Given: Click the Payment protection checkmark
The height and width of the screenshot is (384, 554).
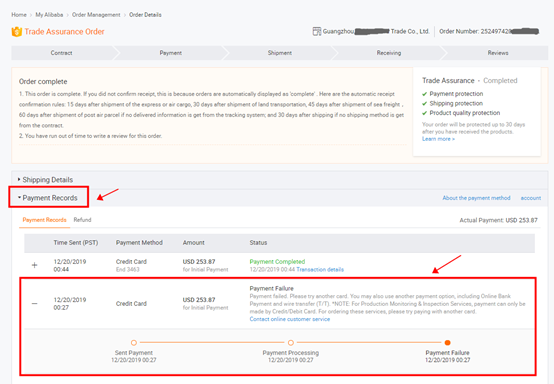Looking at the screenshot, I should tap(424, 94).
